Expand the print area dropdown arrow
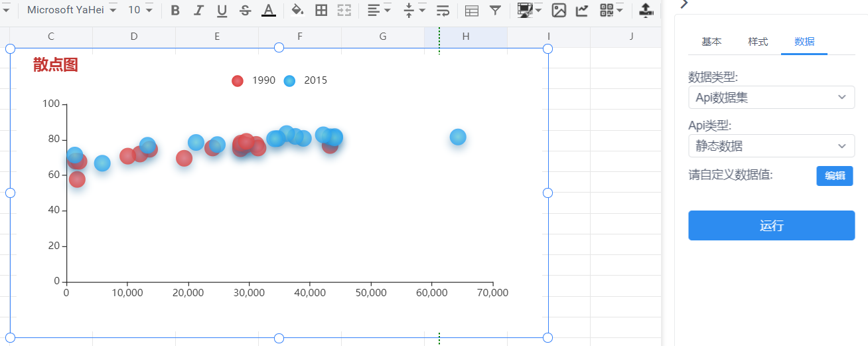 click(x=538, y=10)
